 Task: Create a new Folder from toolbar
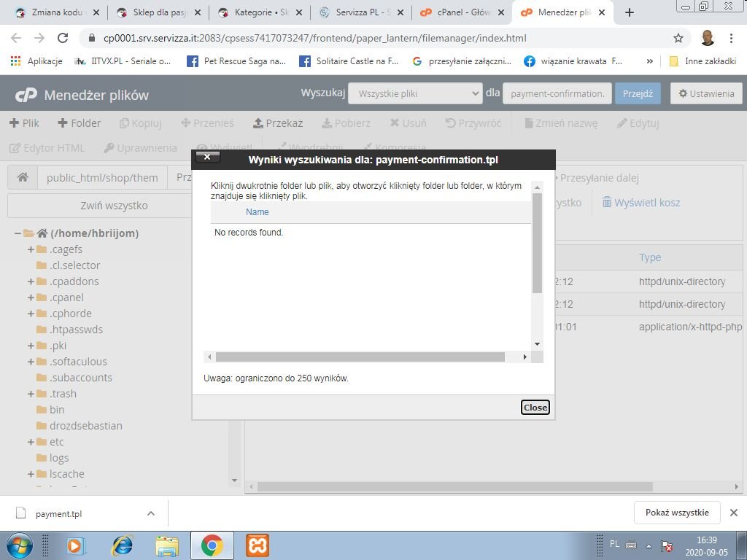coord(79,122)
